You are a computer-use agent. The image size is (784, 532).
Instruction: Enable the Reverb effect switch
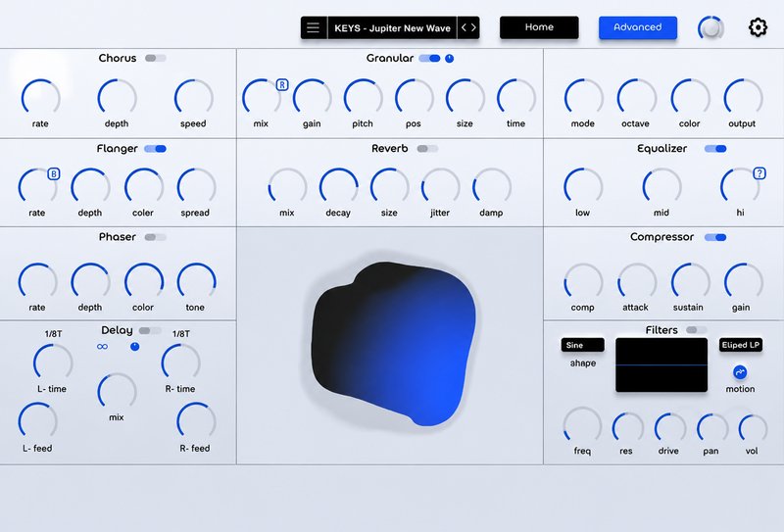427,149
